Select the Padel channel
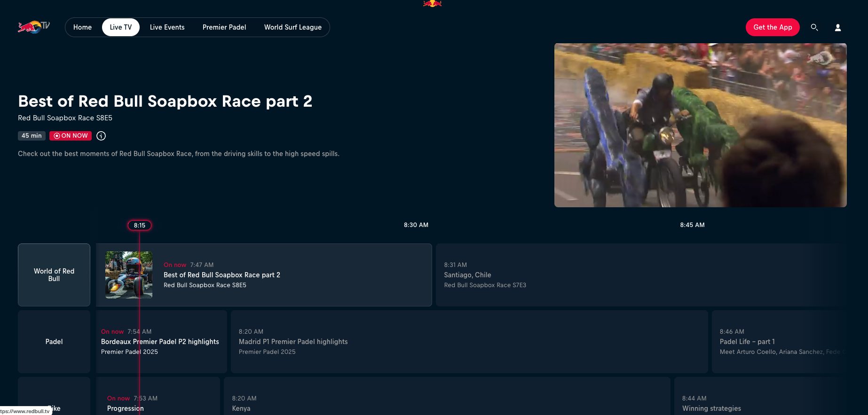Screen dimensions: 868x415 tap(54, 342)
